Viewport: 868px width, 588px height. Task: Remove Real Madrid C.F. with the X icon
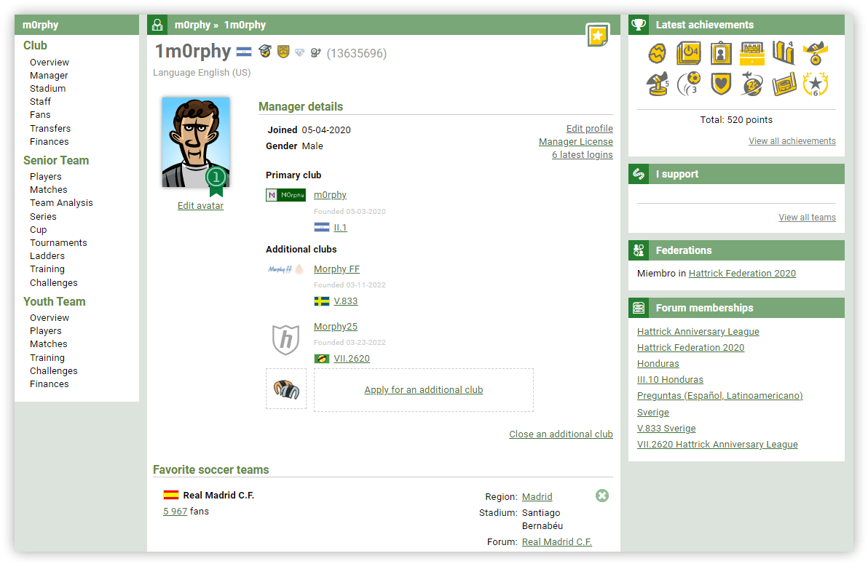(602, 496)
